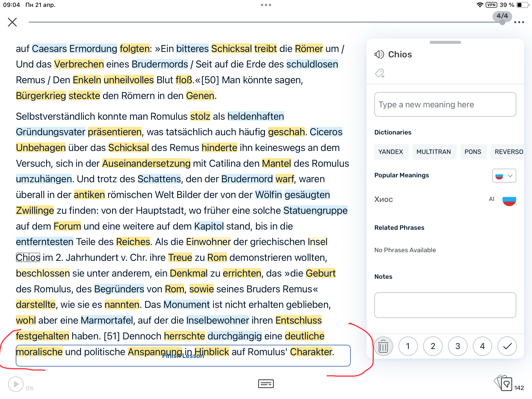Tap the blue word Marmortafel
Image resolution: width=532 pixels, height=399 pixels.
pos(107,320)
